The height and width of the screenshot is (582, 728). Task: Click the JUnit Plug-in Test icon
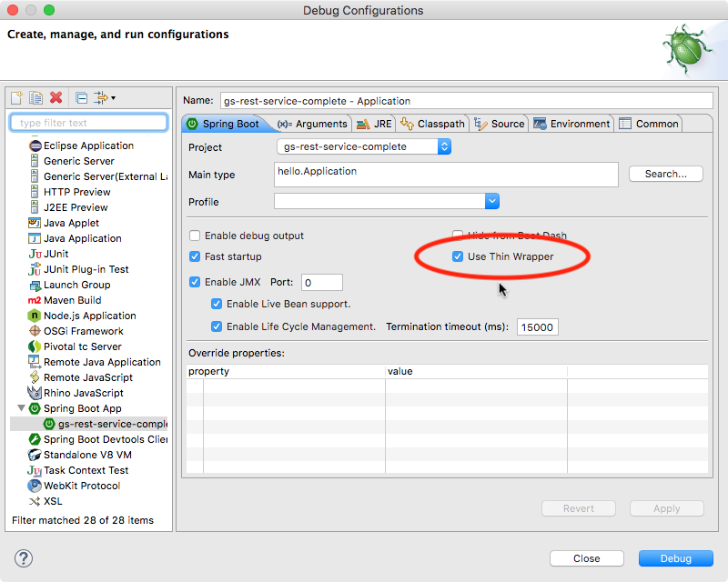[x=35, y=269]
